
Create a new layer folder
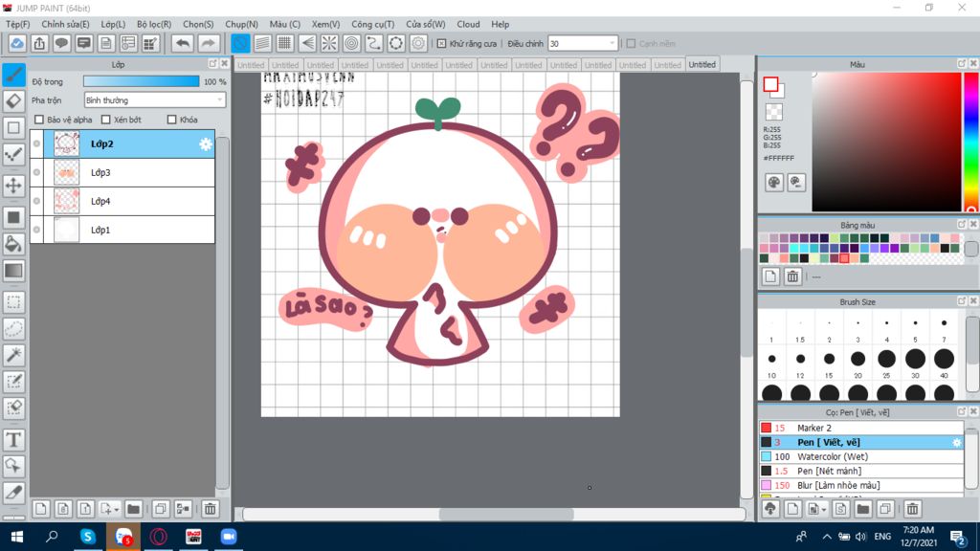tap(133, 509)
